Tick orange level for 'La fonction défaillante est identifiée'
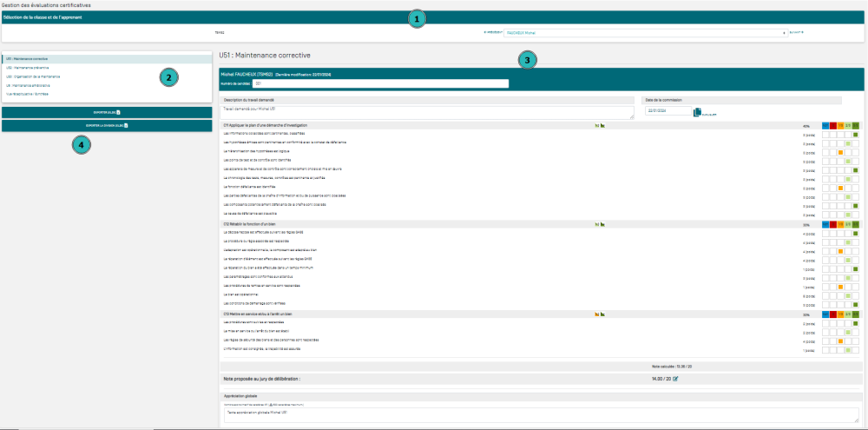This screenshot has height=430, width=868. point(840,188)
